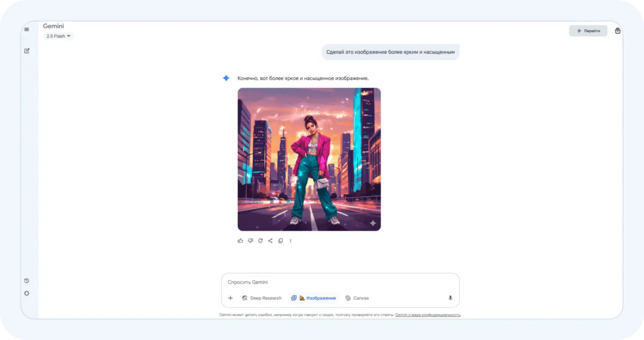Click the Перейти upgrade button
Viewport: 644px width, 340px height.
(x=588, y=31)
